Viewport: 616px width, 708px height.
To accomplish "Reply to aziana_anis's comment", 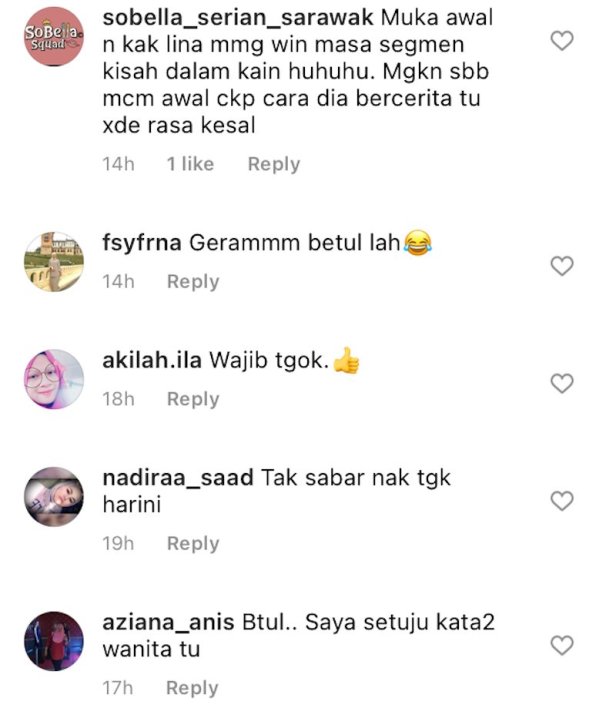I will (192, 688).
